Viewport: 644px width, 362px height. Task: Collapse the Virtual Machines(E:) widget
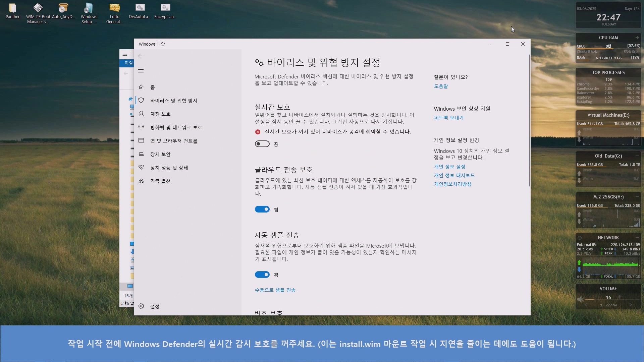pyautogui.click(x=637, y=115)
